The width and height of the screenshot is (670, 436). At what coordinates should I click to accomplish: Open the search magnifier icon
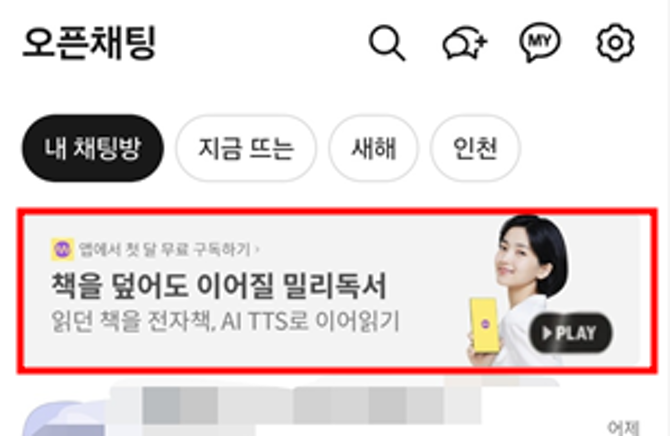387,43
